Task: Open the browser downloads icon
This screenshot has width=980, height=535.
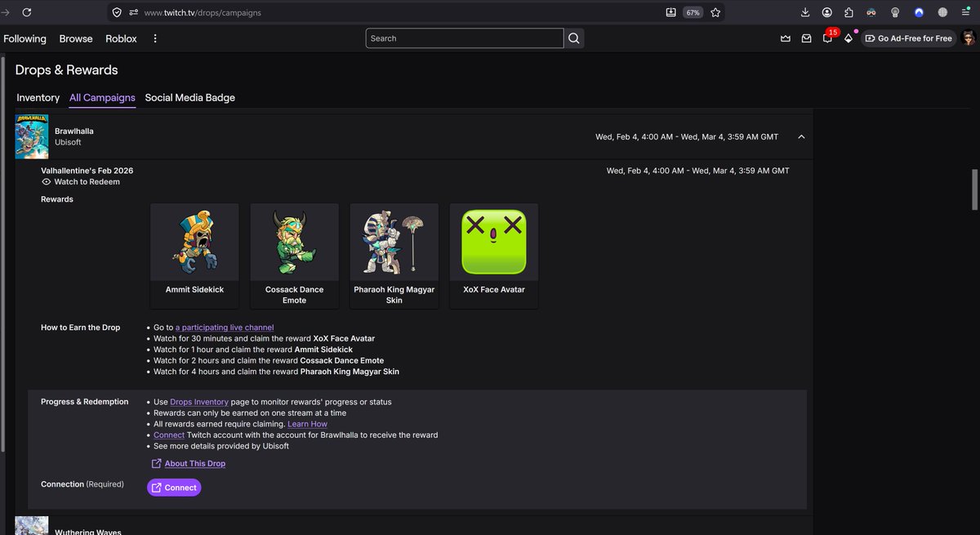Action: click(804, 12)
